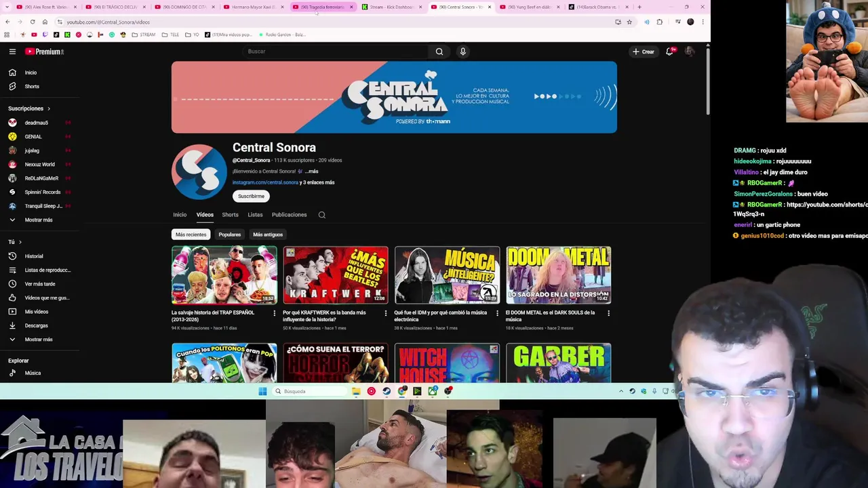Switch to Stream - Kick Dashboard tab
Image resolution: width=868 pixels, height=488 pixels.
(x=391, y=7)
